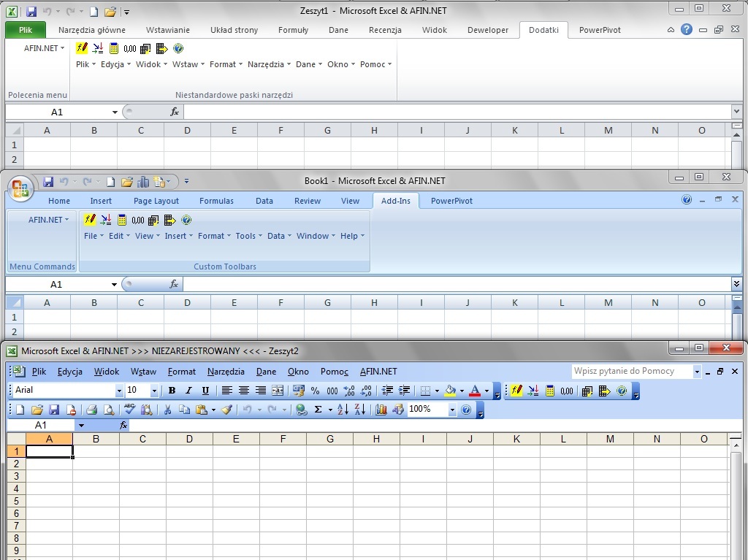Viewport: 748px width, 560px height.
Task: Click Copy icon in Zeszyt2 standard toolbar
Action: (184, 410)
